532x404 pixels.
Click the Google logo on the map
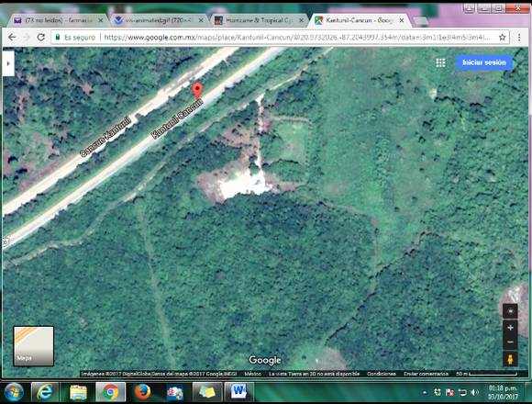click(x=265, y=360)
